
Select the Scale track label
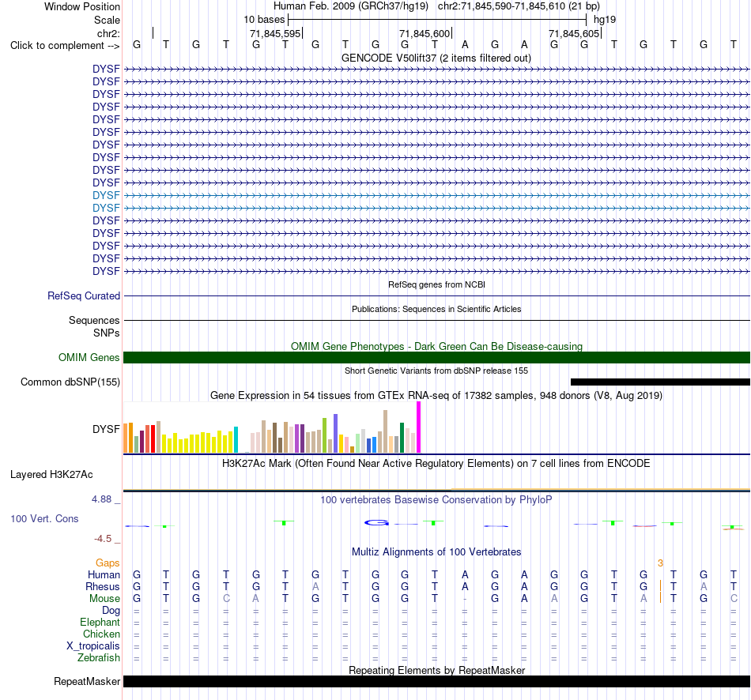pyautogui.click(x=107, y=20)
